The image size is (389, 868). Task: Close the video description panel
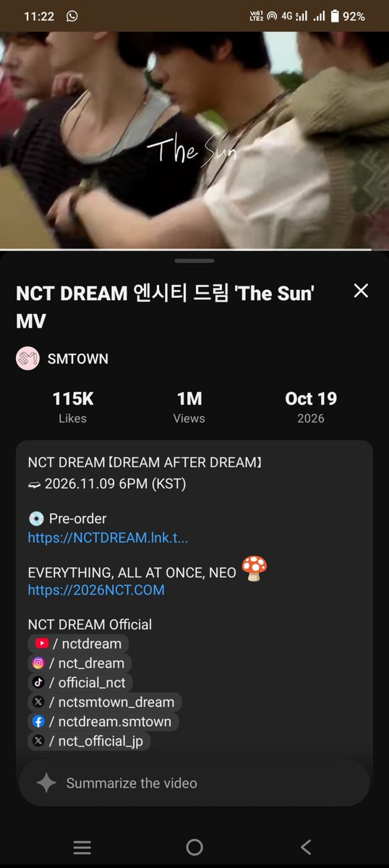pyautogui.click(x=361, y=291)
